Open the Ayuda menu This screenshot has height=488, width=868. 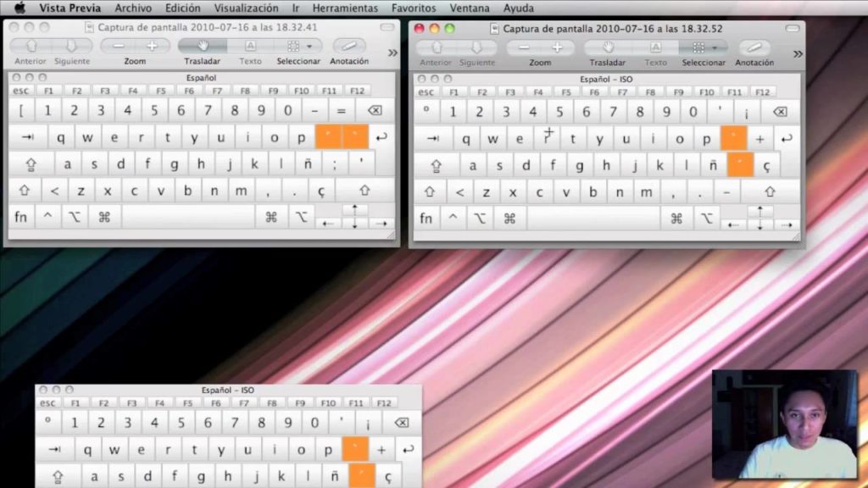[519, 8]
